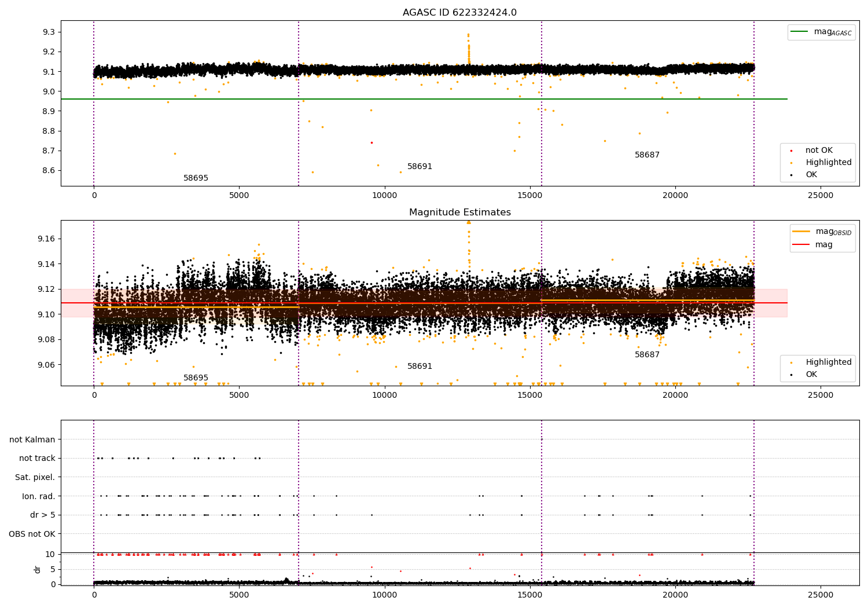868x608 pixels.
Task: Click the top plot's 25000 x-axis tick label
Action: [821, 196]
